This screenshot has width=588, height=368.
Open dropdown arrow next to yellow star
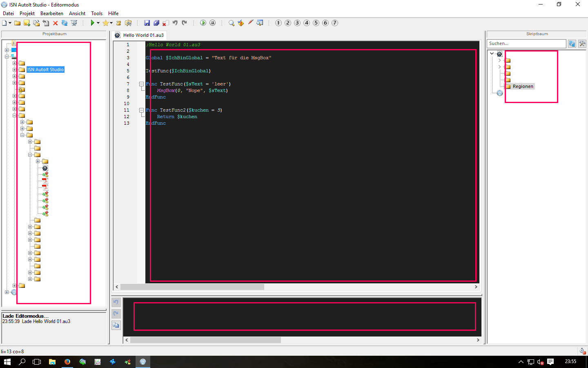click(111, 23)
